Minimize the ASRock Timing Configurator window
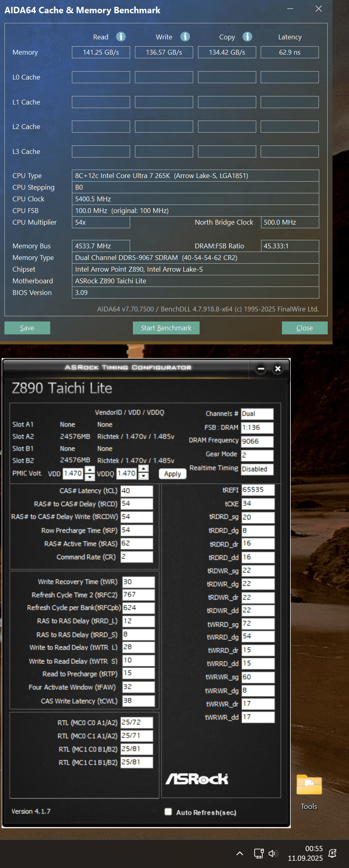 [x=261, y=368]
